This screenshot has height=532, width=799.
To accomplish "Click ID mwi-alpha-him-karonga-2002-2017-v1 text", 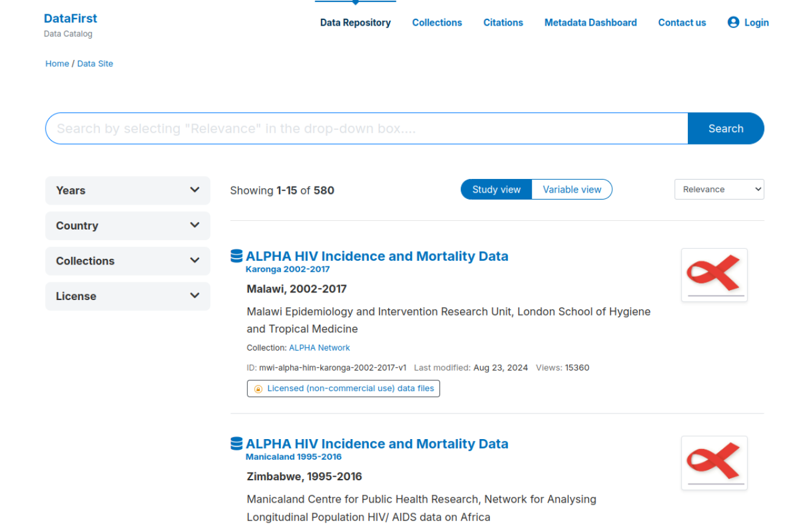I will (x=326, y=368).
